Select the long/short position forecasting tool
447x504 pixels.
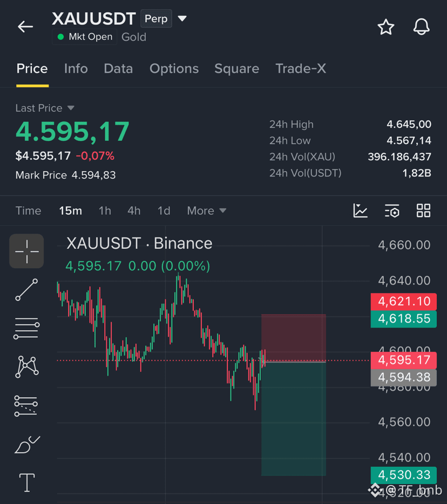tap(26, 406)
